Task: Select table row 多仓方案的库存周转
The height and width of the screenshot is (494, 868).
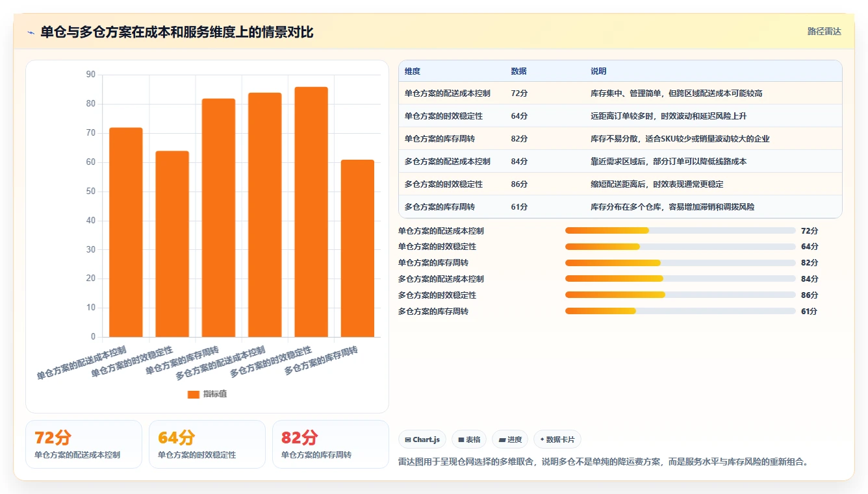Action: (x=620, y=207)
